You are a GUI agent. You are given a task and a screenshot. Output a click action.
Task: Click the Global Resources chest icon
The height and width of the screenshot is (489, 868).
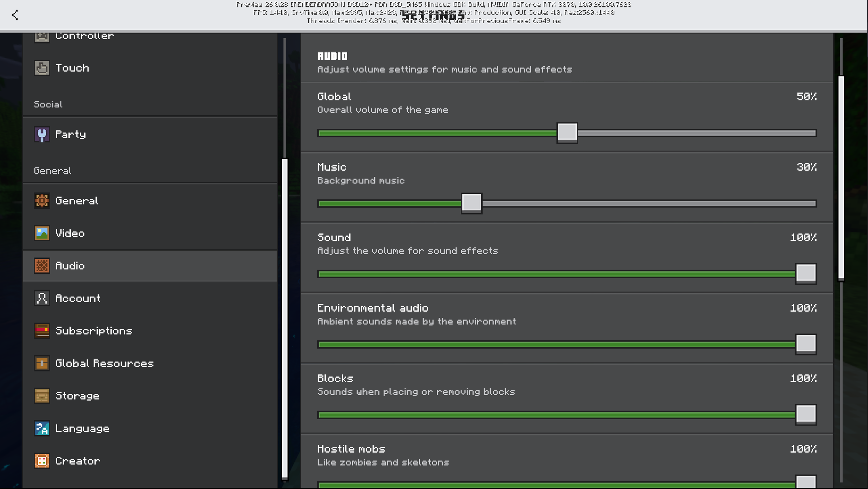(42, 363)
